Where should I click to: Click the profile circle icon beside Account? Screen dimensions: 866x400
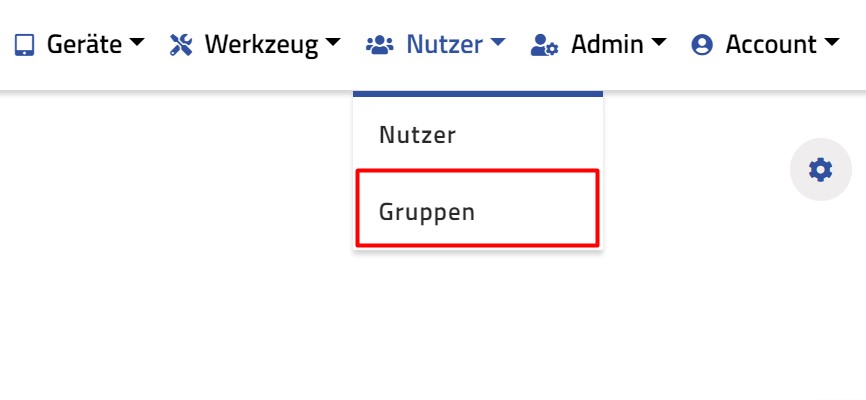click(x=702, y=44)
